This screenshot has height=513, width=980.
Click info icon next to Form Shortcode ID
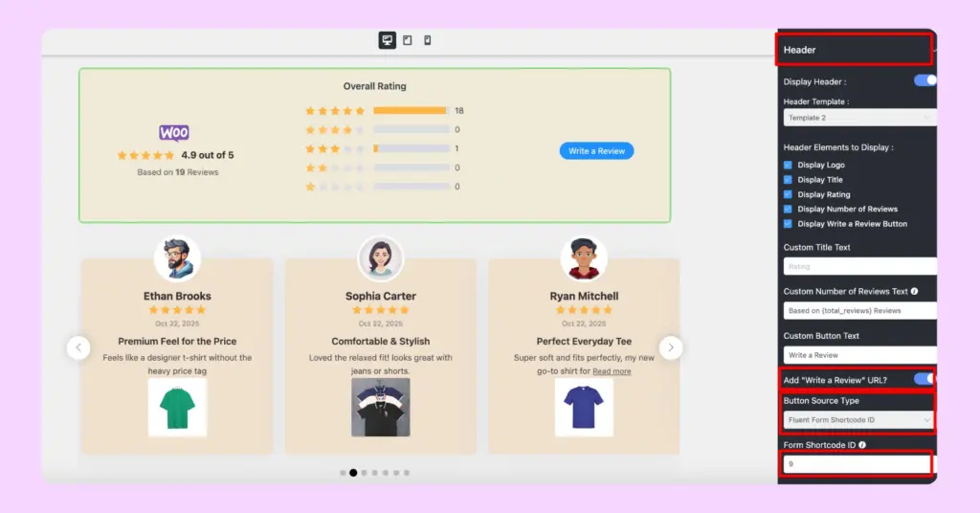coord(862,445)
